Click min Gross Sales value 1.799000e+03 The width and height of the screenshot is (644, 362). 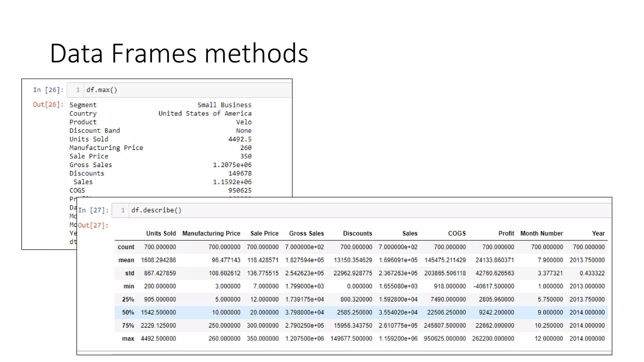click(x=305, y=286)
